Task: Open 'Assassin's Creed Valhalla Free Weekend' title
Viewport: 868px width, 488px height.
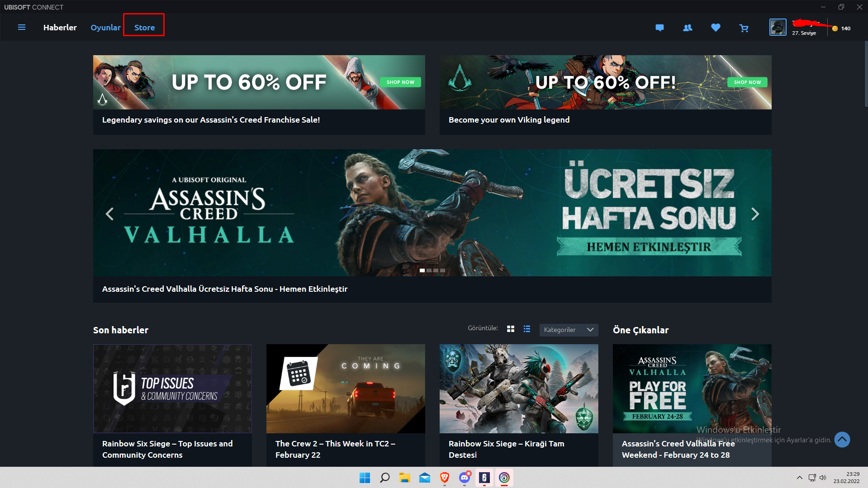Action: (x=678, y=450)
